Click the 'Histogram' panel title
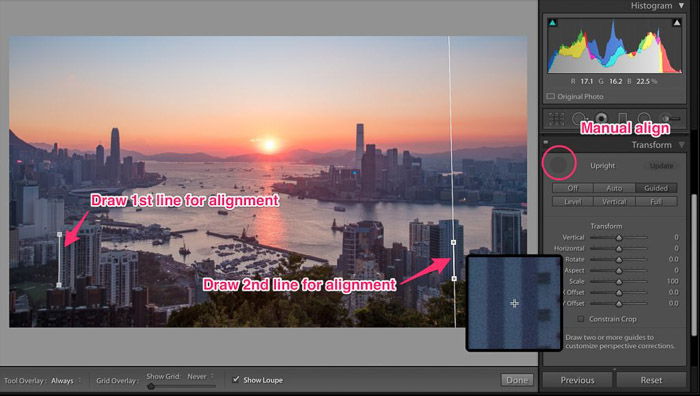The image size is (700, 396). click(x=651, y=6)
